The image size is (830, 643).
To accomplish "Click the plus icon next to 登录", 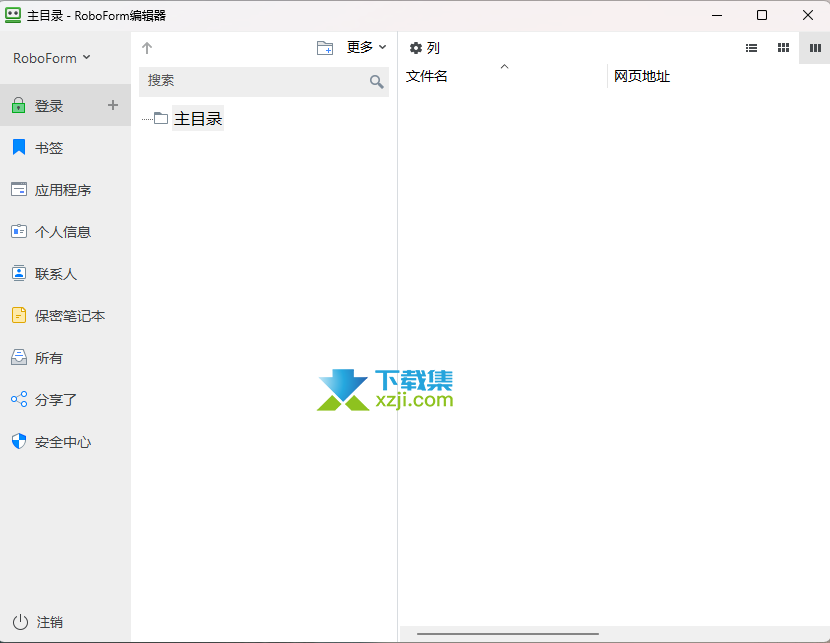I will [113, 105].
